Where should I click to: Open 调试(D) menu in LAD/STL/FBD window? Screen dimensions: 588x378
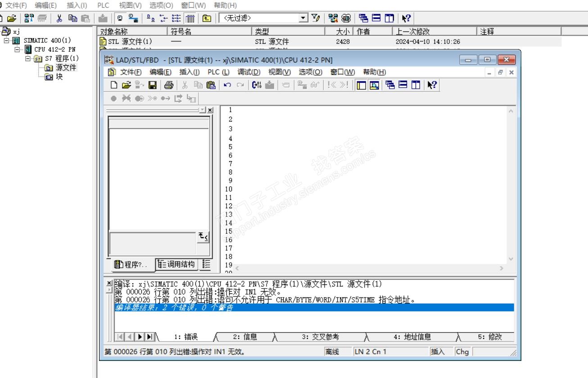tap(249, 72)
